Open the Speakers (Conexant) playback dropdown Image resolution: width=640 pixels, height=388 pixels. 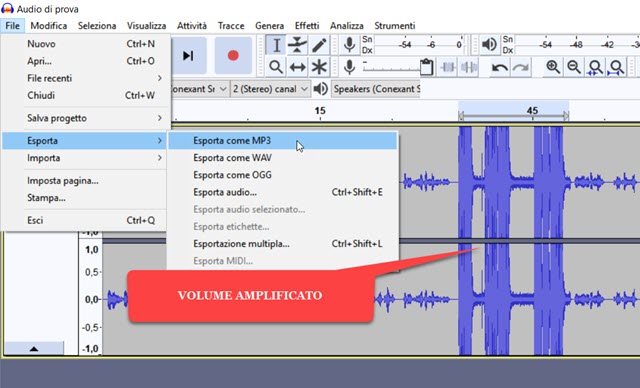click(x=376, y=89)
